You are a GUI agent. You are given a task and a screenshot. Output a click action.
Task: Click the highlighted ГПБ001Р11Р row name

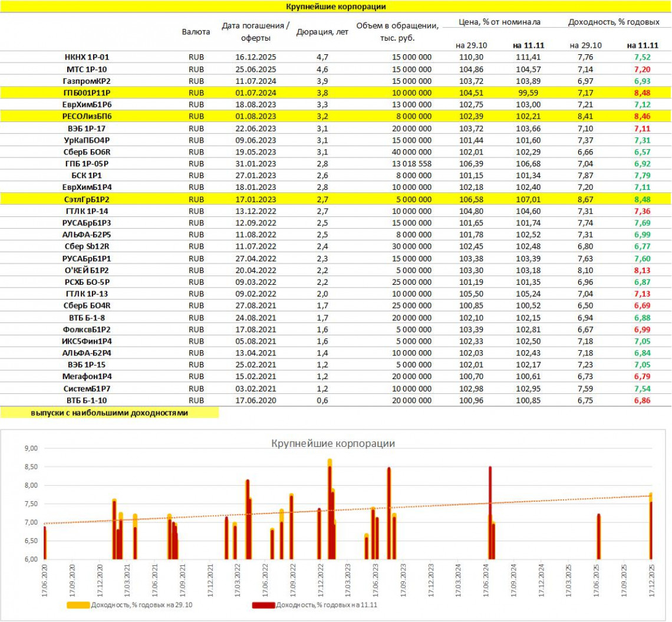coord(87,93)
